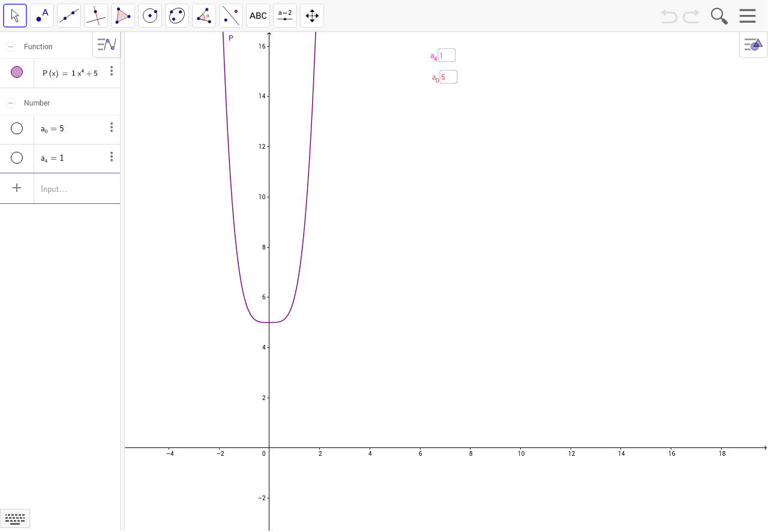Click the Number group heading
This screenshot has width=768, height=532.
coord(37,103)
